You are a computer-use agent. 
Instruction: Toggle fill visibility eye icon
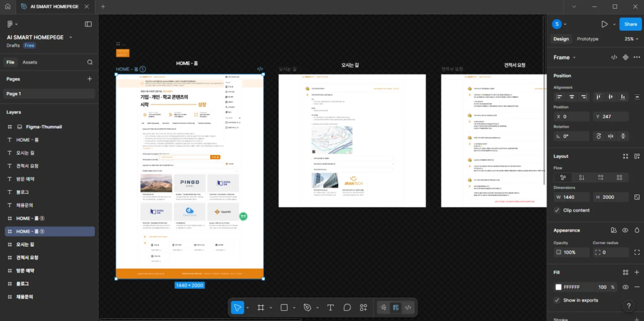coord(626,287)
